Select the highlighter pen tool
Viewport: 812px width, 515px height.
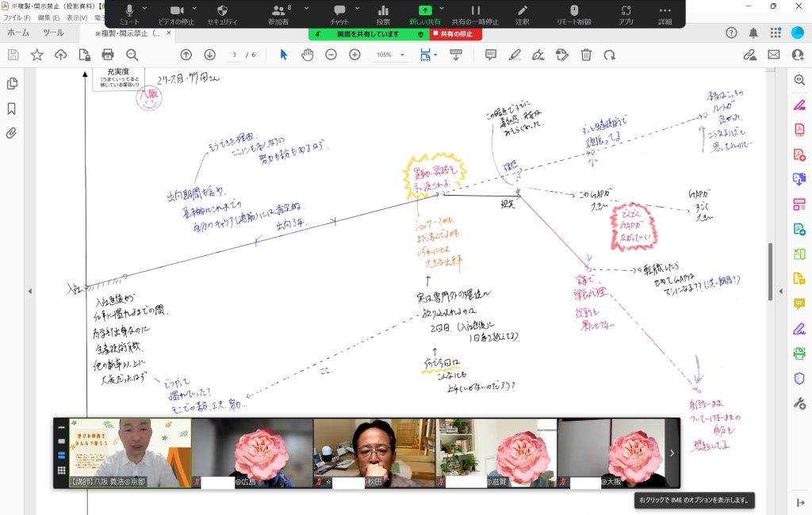[515, 55]
